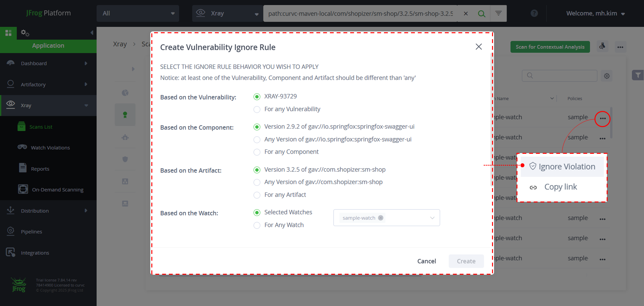644x306 pixels.
Task: Open the security shield icon tab
Action: (x=125, y=159)
